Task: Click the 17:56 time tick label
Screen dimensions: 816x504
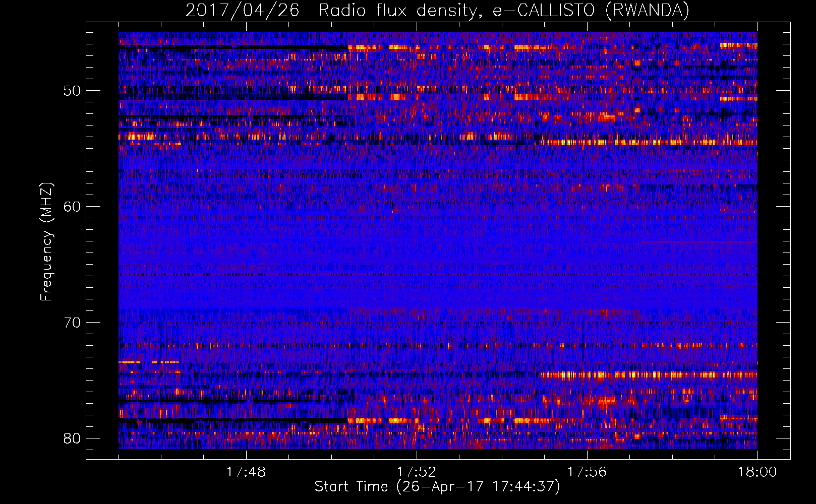Action: tap(587, 472)
